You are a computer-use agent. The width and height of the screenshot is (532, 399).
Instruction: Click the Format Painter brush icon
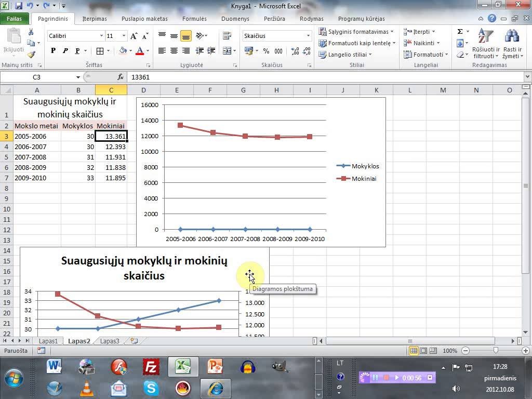31,54
